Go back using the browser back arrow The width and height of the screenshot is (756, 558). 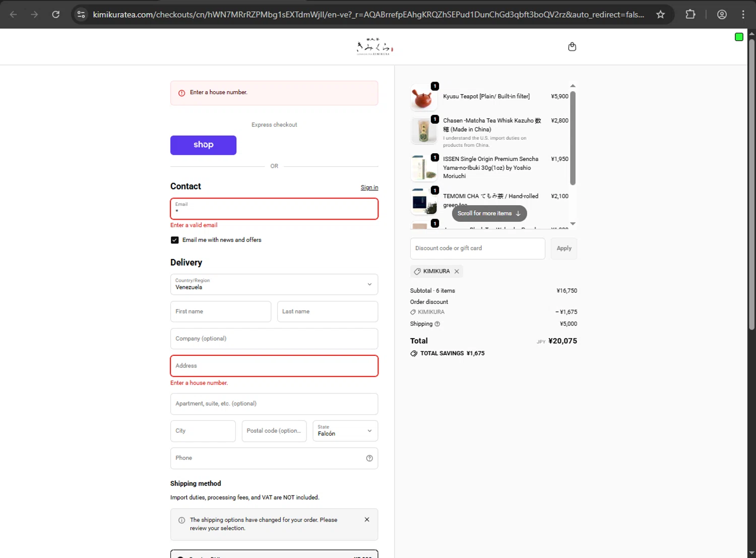pos(14,15)
